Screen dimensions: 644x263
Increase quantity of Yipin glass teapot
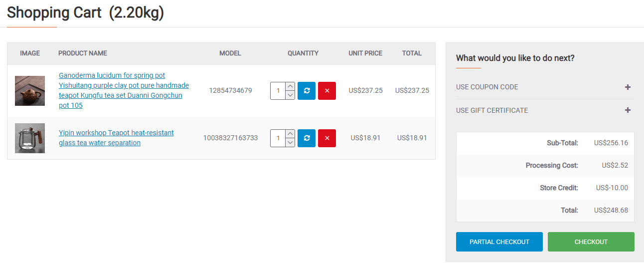point(290,134)
